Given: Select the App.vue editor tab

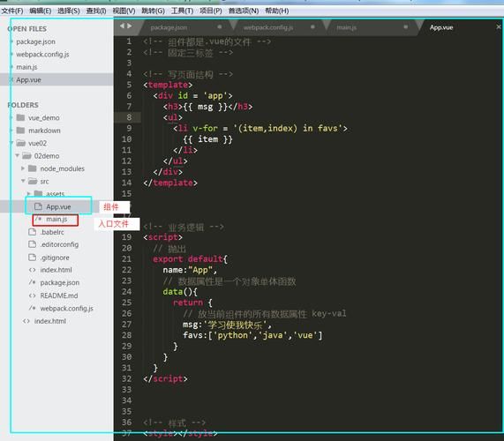Looking at the screenshot, I should coord(441,27).
